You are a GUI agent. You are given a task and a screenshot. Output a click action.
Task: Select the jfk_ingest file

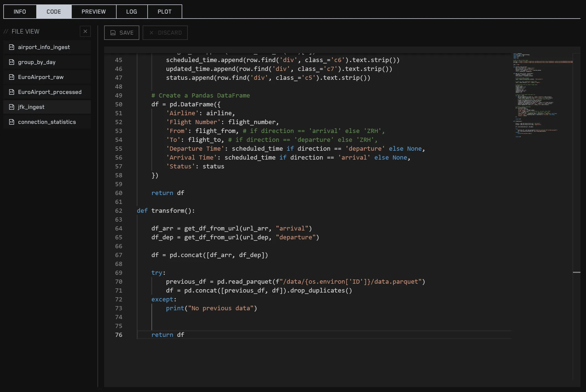coord(47,107)
